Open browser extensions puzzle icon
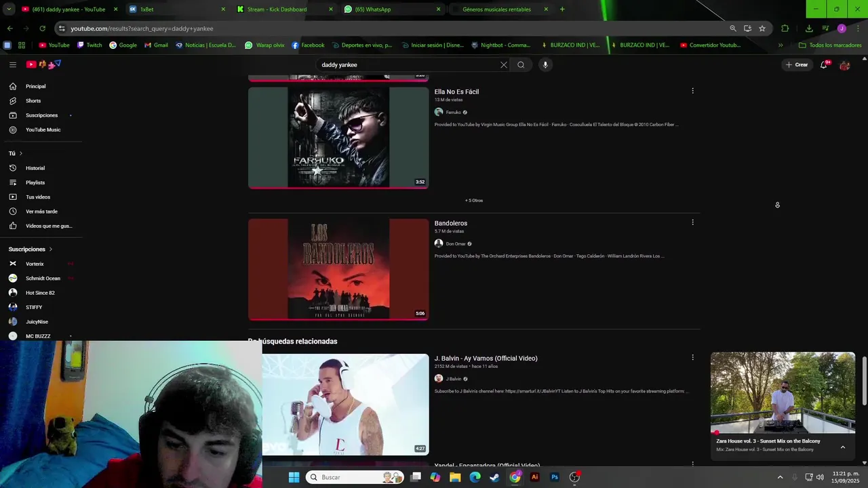 click(785, 28)
